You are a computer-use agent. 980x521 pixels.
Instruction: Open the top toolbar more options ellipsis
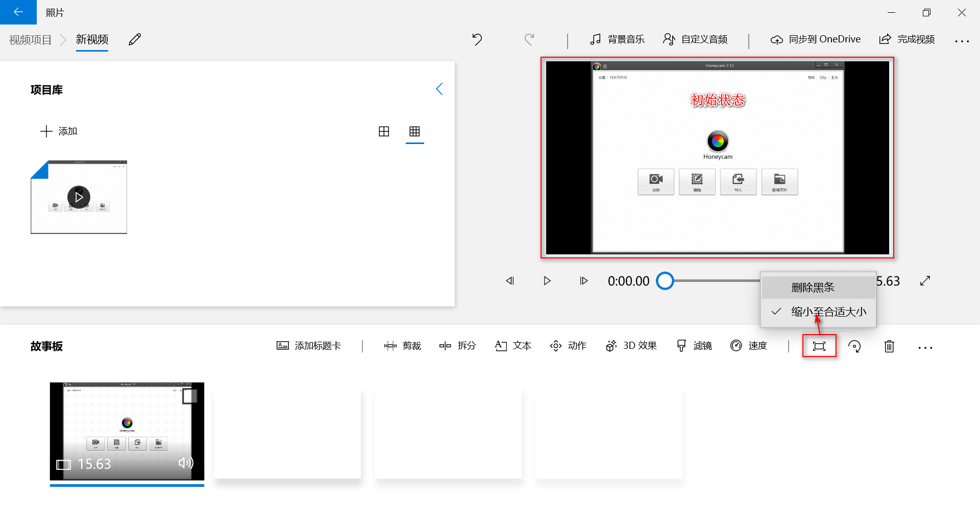coord(962,41)
